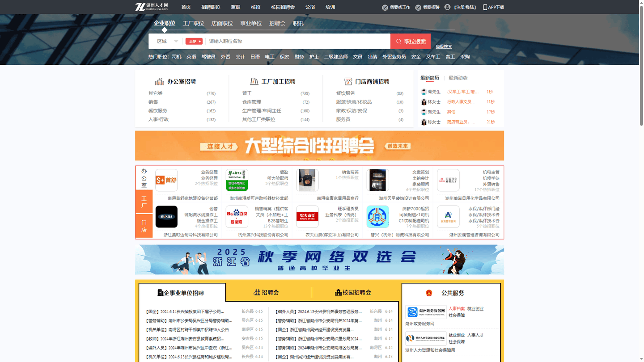Click the 湖州人力资源和社会保障局 logo

pyautogui.click(x=426, y=338)
